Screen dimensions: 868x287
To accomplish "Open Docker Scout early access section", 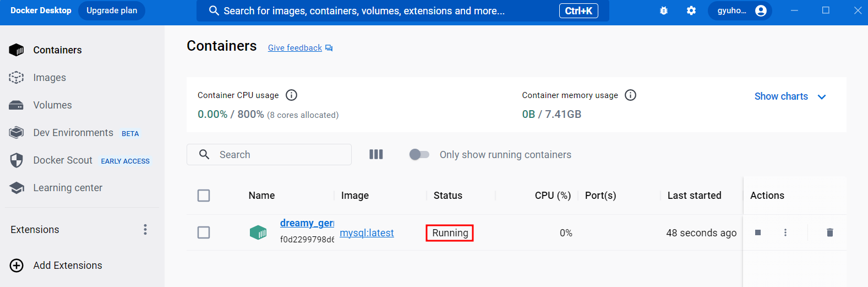I will pos(63,160).
